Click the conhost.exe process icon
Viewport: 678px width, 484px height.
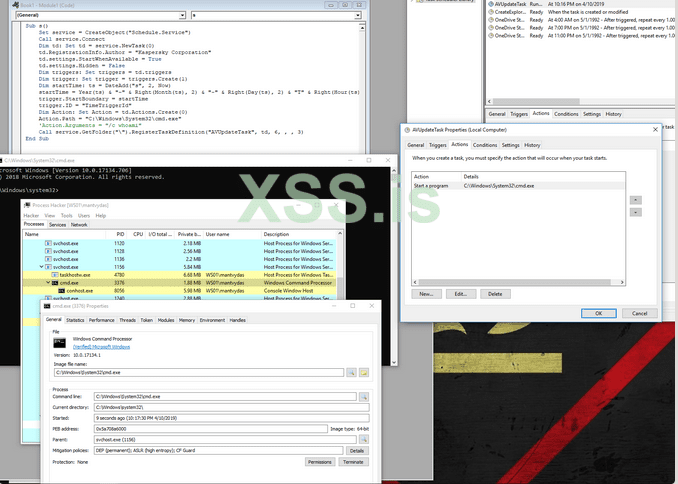click(61, 291)
